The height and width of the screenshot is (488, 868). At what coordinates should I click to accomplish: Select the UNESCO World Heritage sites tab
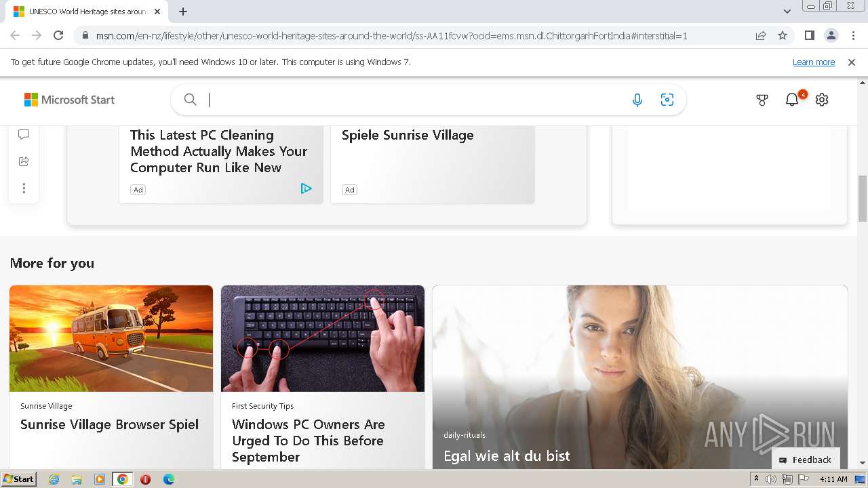click(85, 12)
